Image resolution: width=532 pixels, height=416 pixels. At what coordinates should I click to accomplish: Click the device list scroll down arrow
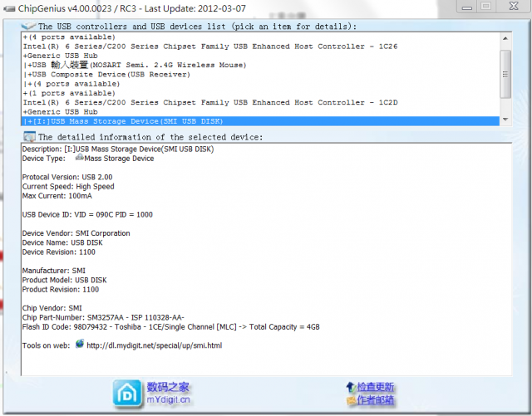click(x=505, y=119)
